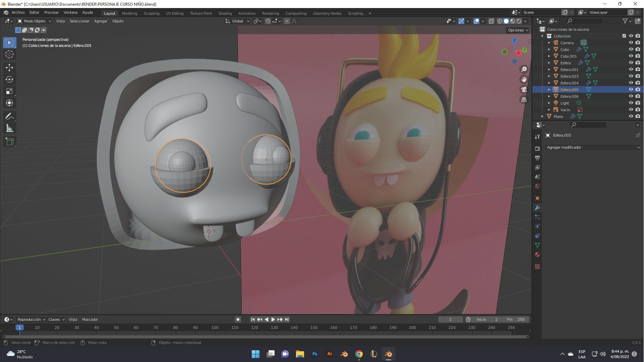This screenshot has height=362, width=644.
Task: Click the camera view icon in viewport
Action: 524,89
